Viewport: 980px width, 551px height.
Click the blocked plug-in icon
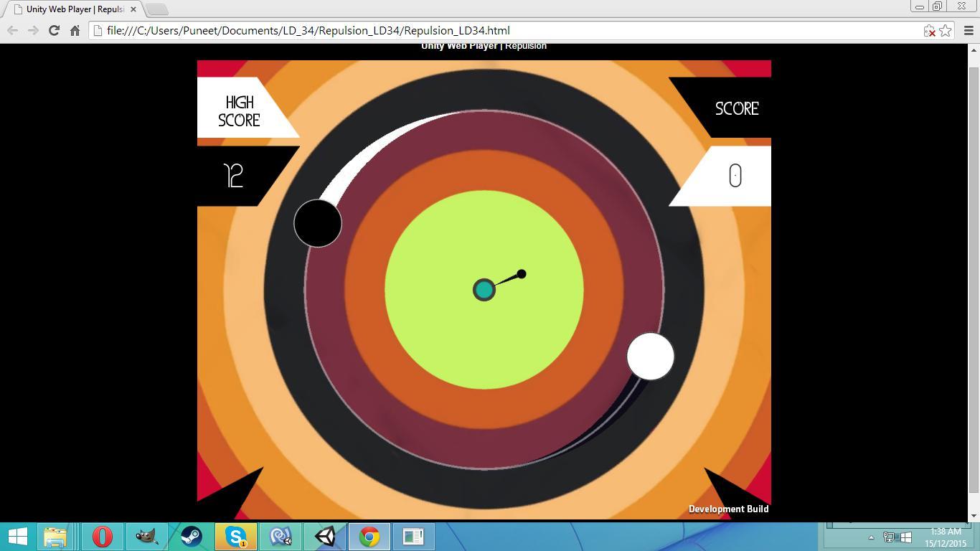click(930, 31)
